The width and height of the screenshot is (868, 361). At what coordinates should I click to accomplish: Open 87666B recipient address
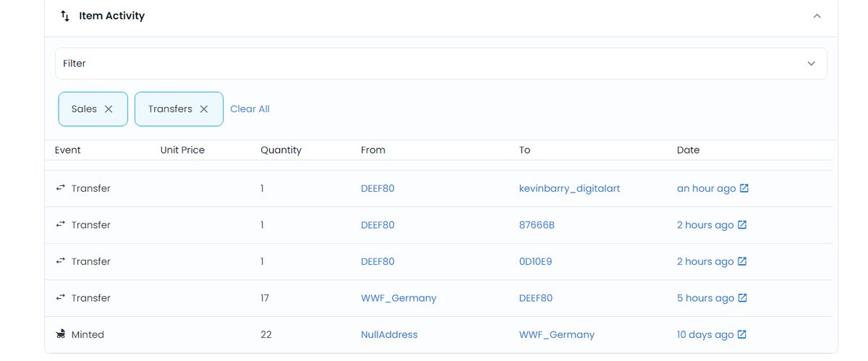tap(537, 225)
